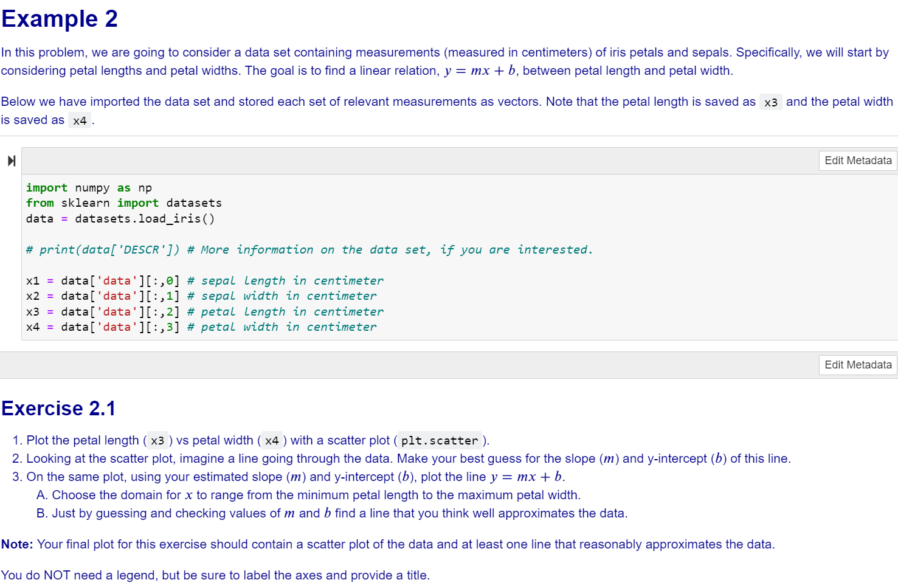
Task: Click the Edit Metadata button on code cell
Action: click(x=857, y=161)
